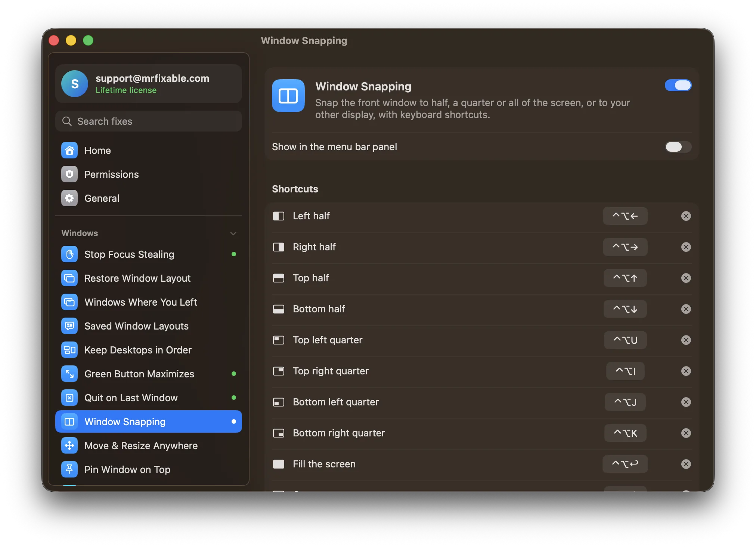756x547 pixels.
Task: Open the support@mrfixable.com account card
Action: 148,84
